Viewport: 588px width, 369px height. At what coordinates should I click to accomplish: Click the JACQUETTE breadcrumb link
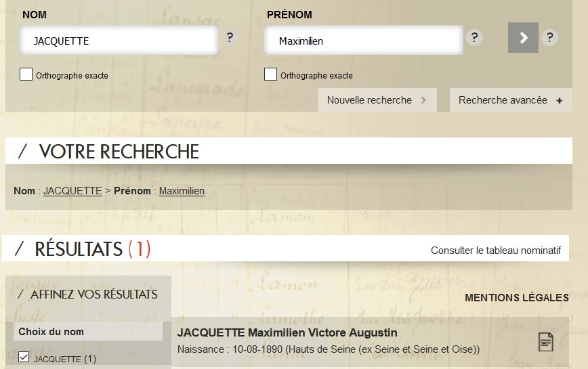point(72,191)
